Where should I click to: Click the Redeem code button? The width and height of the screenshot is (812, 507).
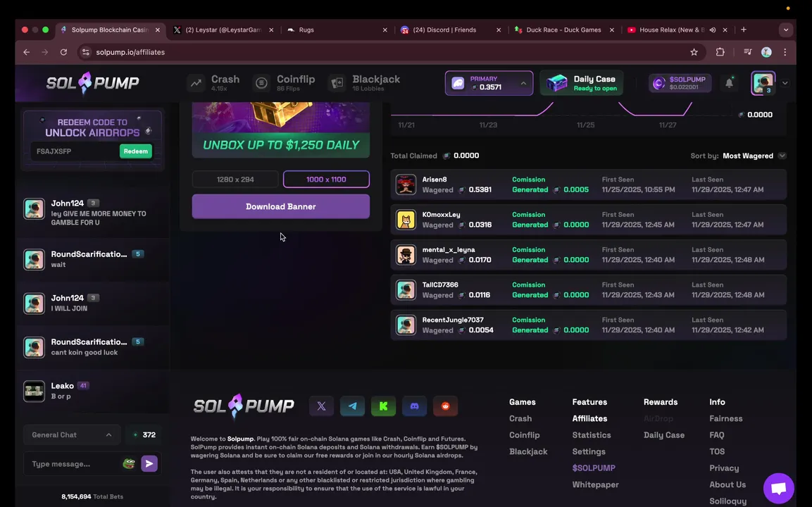pyautogui.click(x=136, y=151)
